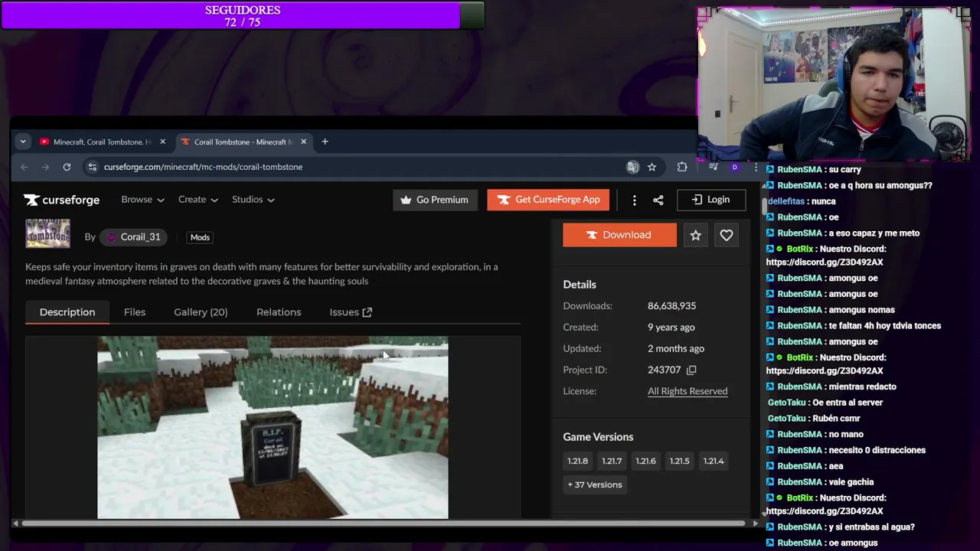Like the mod with heart icon

[x=726, y=235]
